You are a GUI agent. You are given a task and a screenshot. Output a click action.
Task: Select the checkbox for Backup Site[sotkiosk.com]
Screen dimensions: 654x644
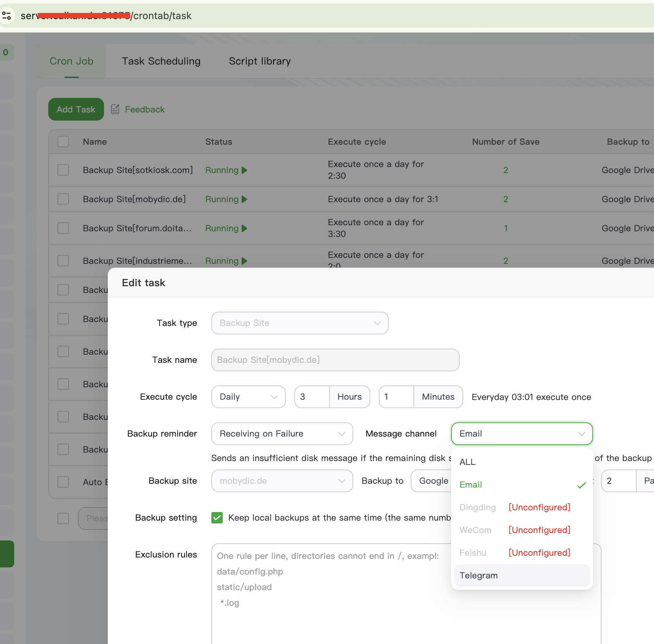click(x=63, y=170)
